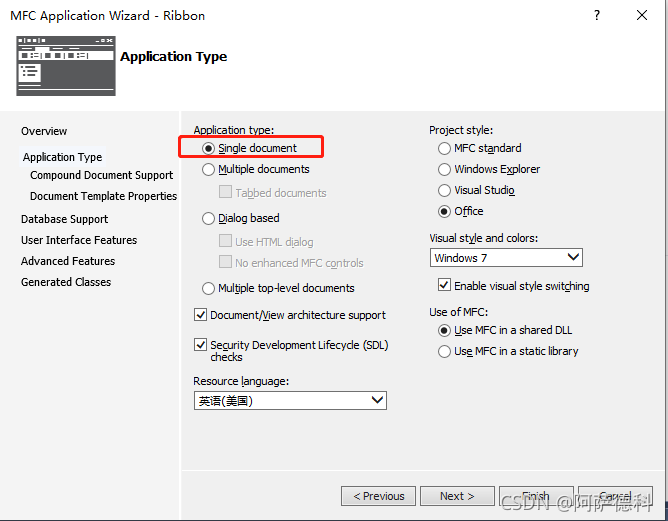Switch to Database Support page
The width and height of the screenshot is (668, 521).
[64, 219]
